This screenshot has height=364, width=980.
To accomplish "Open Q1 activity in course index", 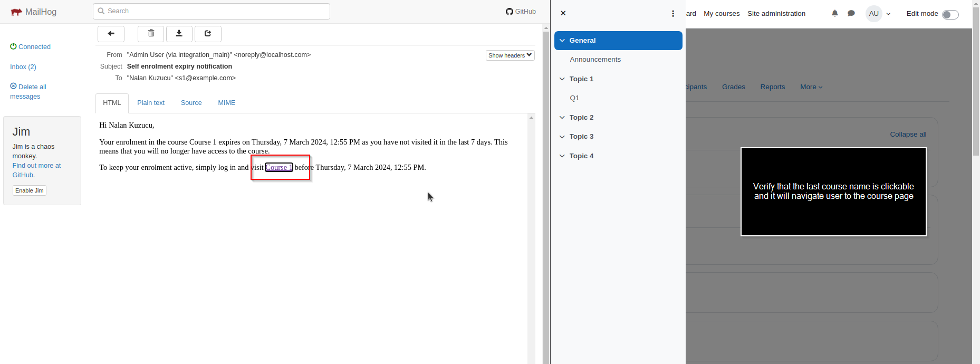I will click(x=574, y=98).
